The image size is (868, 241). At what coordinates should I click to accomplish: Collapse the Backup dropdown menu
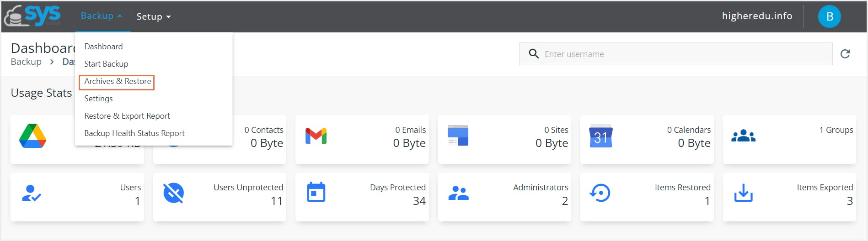point(101,16)
